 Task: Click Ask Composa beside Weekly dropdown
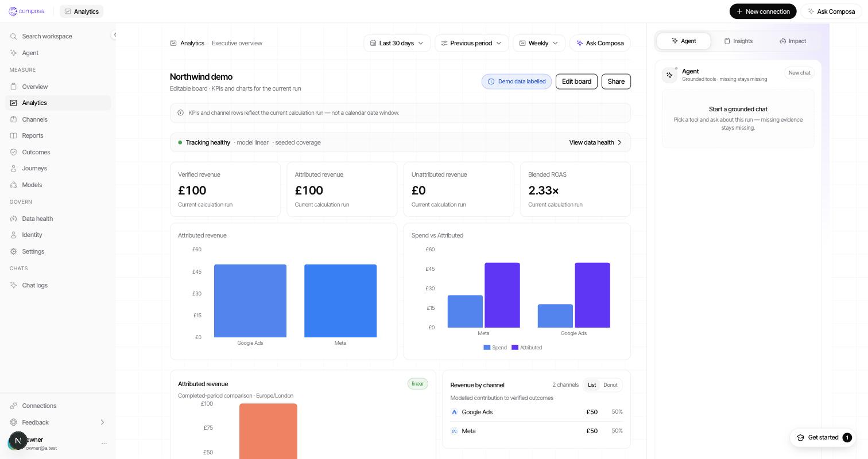pos(600,43)
